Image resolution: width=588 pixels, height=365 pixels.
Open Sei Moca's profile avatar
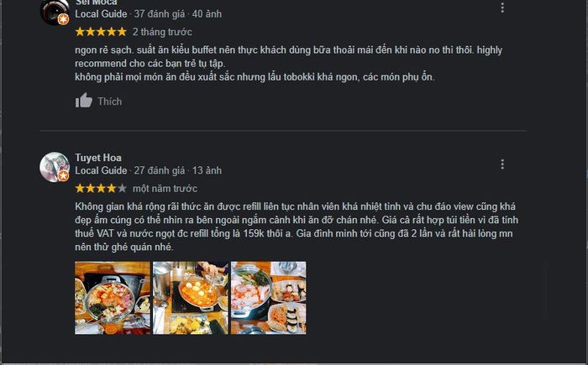point(55,11)
